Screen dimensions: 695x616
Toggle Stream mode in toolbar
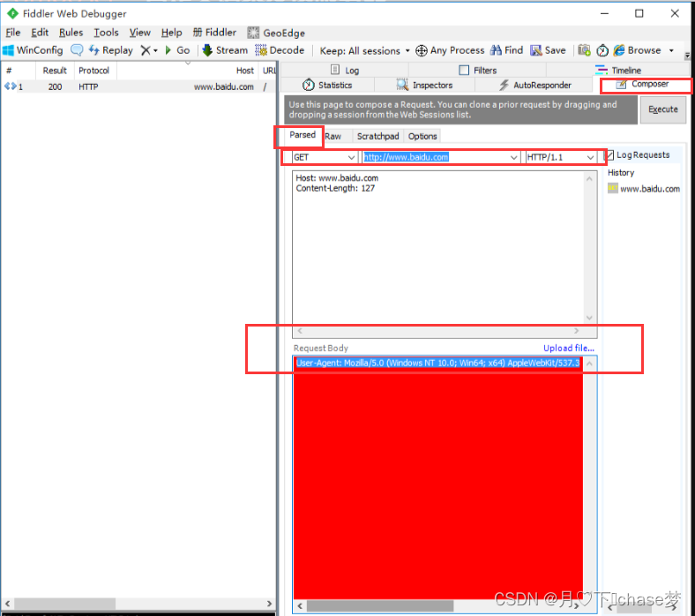pos(225,50)
